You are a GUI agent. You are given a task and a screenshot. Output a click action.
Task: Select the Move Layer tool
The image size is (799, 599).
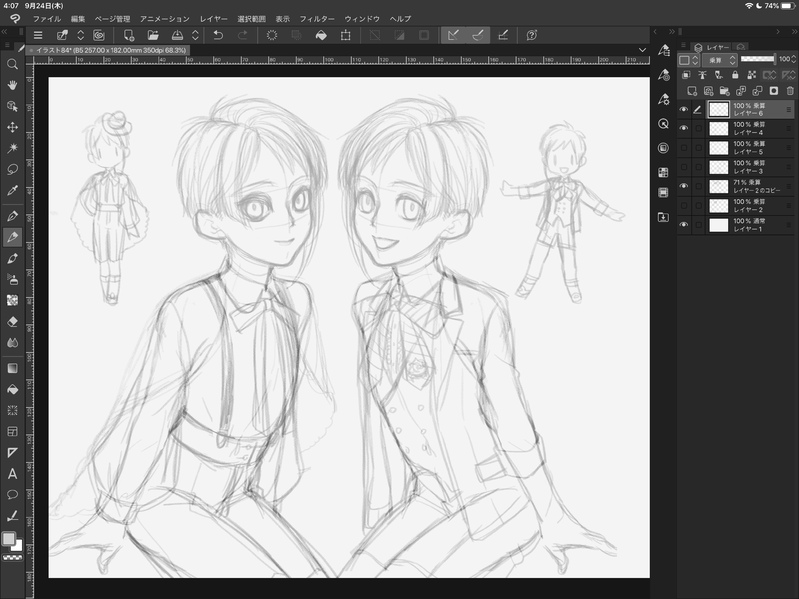click(x=12, y=127)
